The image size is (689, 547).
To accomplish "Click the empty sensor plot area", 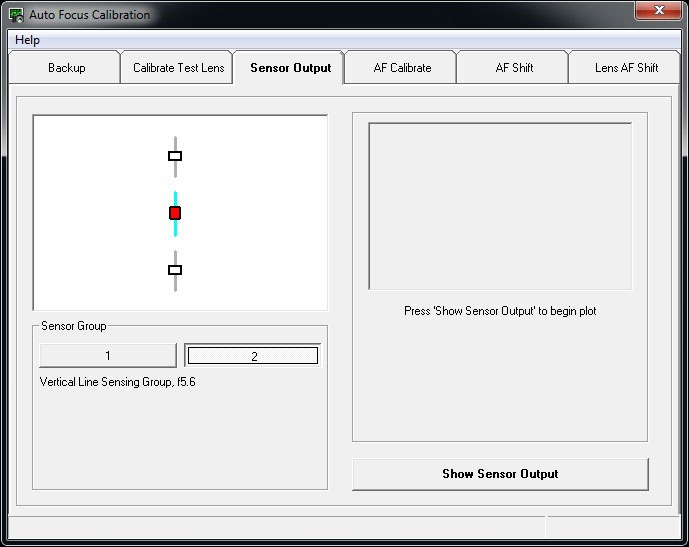I will tap(500, 206).
